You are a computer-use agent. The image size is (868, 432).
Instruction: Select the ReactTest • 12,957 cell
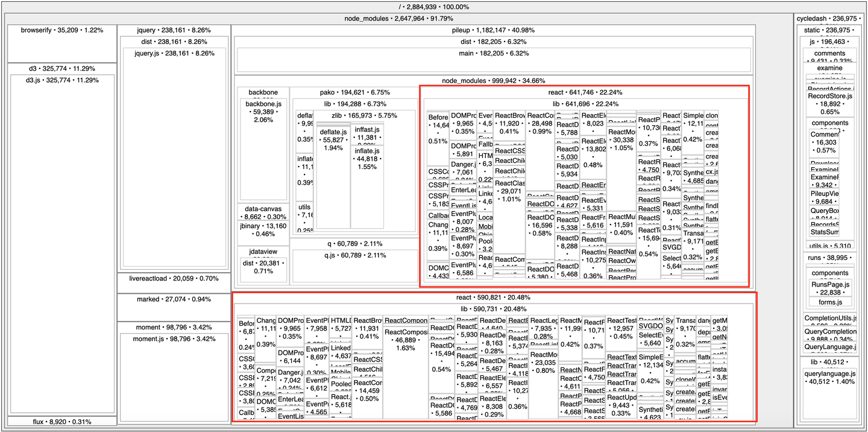[621, 334]
